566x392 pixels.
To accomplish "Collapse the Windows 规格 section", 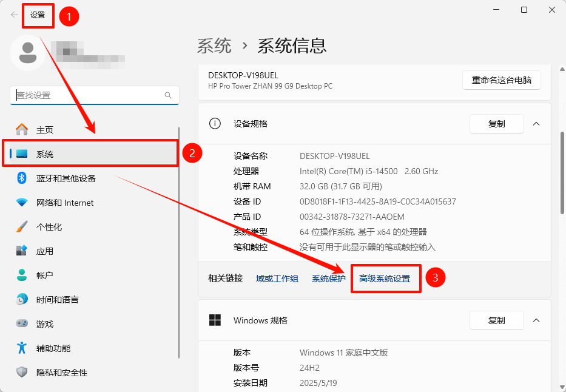I will coord(536,320).
